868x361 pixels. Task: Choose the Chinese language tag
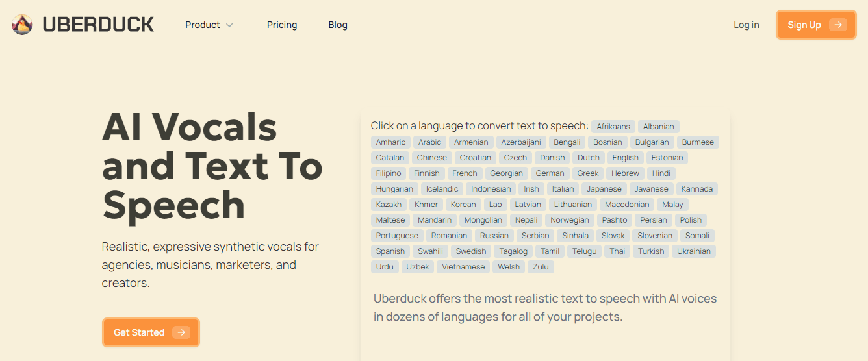432,158
